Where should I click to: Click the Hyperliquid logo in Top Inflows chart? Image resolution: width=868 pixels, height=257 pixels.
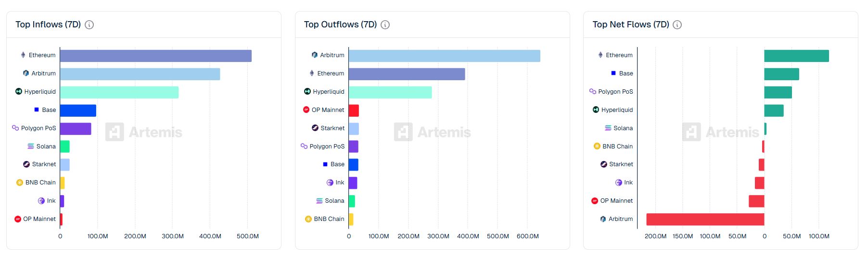pos(19,91)
